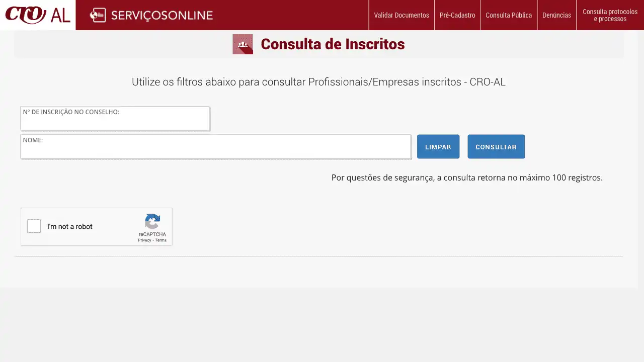Open the Validar Documentos menu item
Image resolution: width=644 pixels, height=362 pixels.
[401, 15]
